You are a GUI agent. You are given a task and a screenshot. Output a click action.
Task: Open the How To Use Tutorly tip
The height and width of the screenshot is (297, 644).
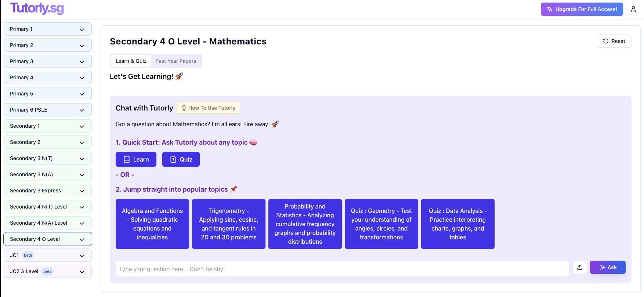click(208, 108)
